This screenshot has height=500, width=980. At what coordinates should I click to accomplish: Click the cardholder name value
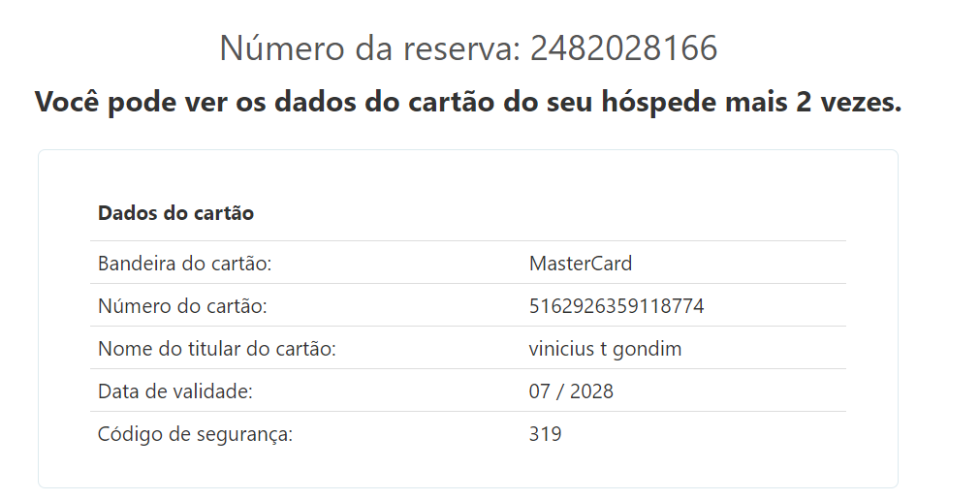[605, 349]
